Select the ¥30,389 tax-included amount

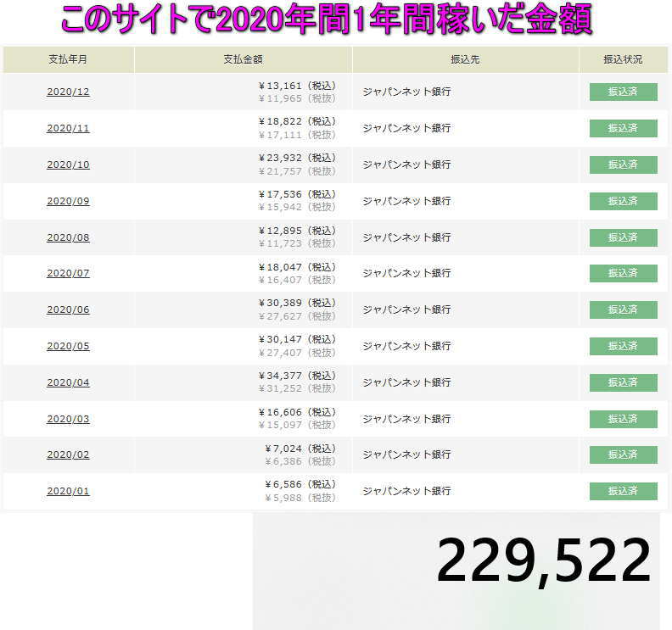pyautogui.click(x=298, y=303)
